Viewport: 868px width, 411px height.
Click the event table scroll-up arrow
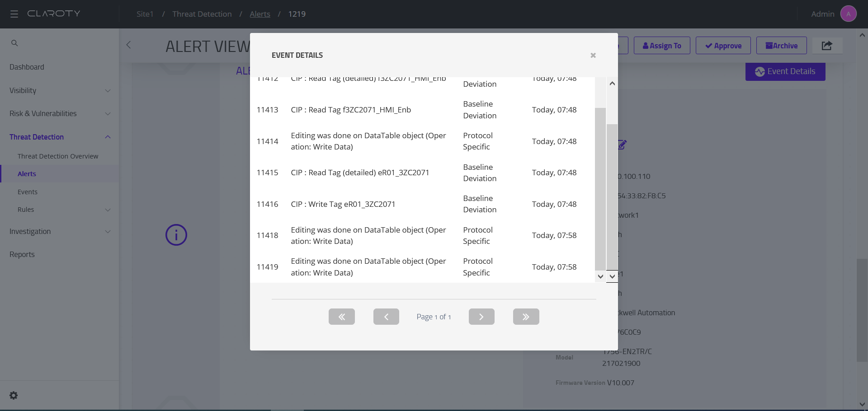pyautogui.click(x=612, y=84)
